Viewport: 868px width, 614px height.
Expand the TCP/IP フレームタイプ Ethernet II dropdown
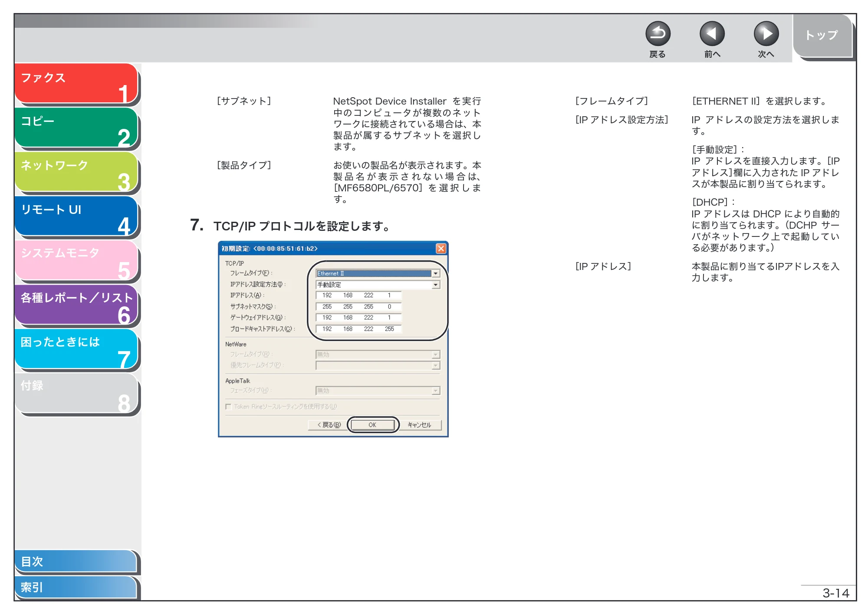[435, 273]
